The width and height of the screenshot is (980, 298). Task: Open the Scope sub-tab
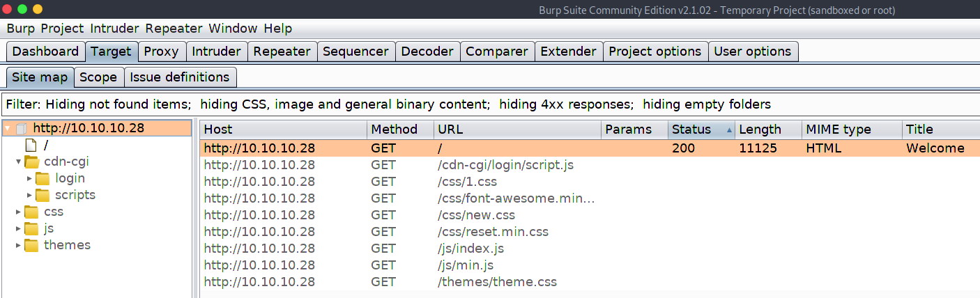pyautogui.click(x=98, y=77)
